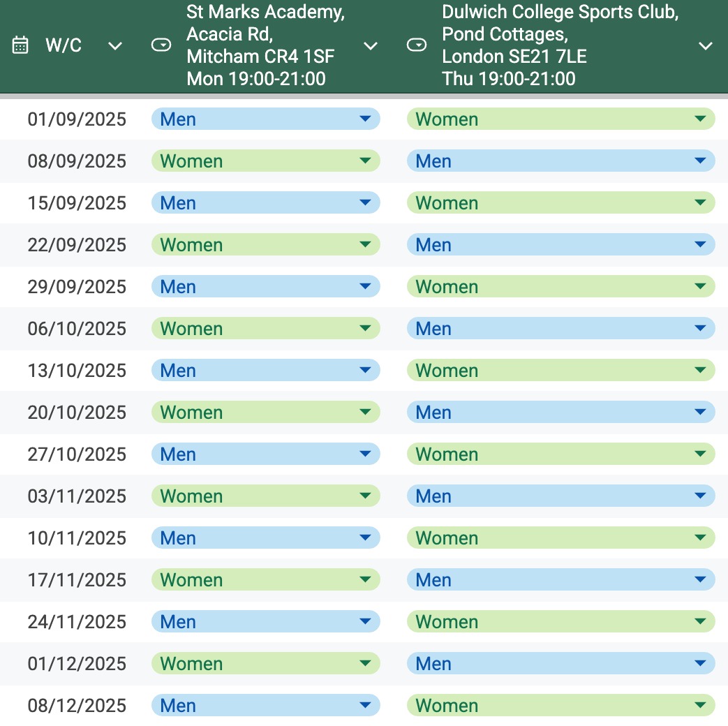Click St Marks dropdown arrow for 08/09/2025

coord(364,161)
